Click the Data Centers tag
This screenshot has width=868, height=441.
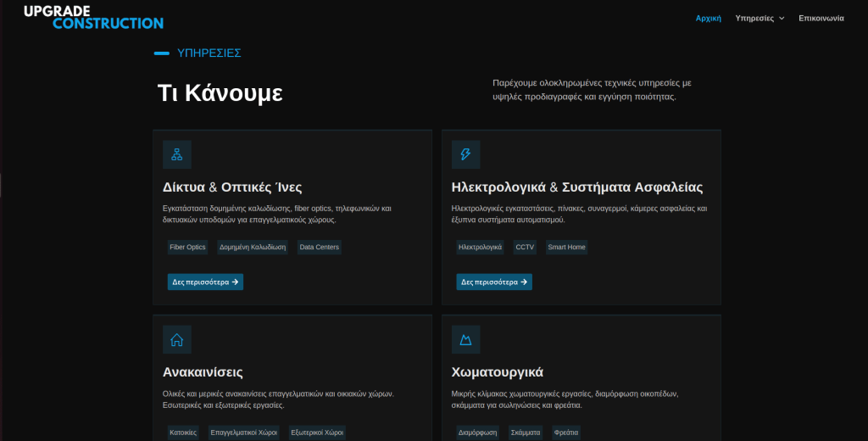(319, 248)
